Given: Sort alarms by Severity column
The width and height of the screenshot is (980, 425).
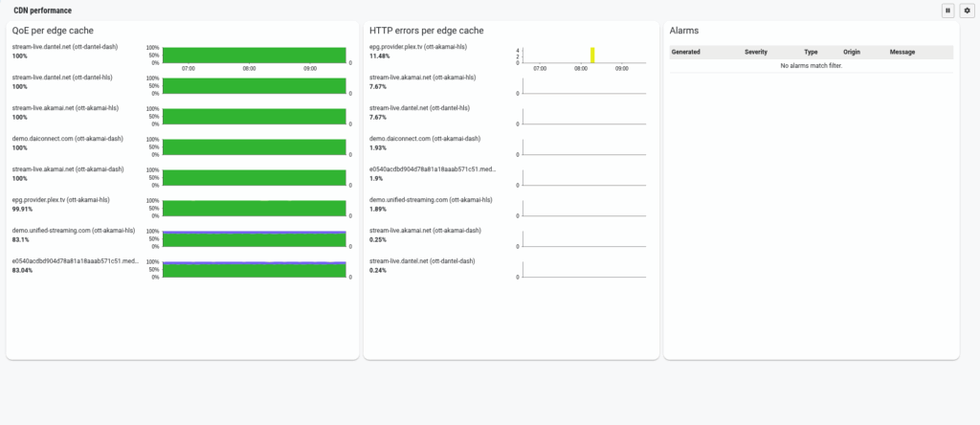Looking at the screenshot, I should click(755, 52).
